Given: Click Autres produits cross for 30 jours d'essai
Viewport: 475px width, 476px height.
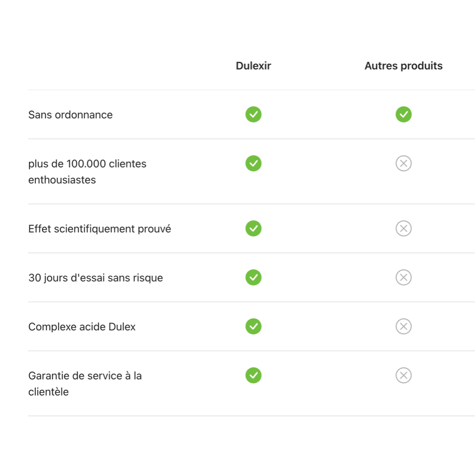Looking at the screenshot, I should pos(403,277).
